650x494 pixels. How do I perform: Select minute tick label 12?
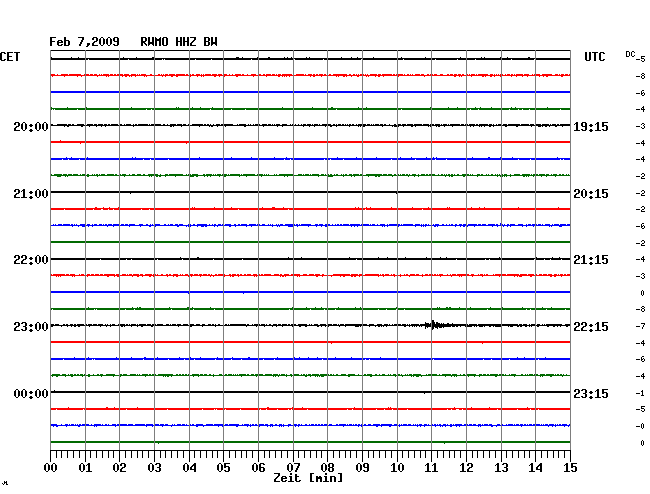466,467
